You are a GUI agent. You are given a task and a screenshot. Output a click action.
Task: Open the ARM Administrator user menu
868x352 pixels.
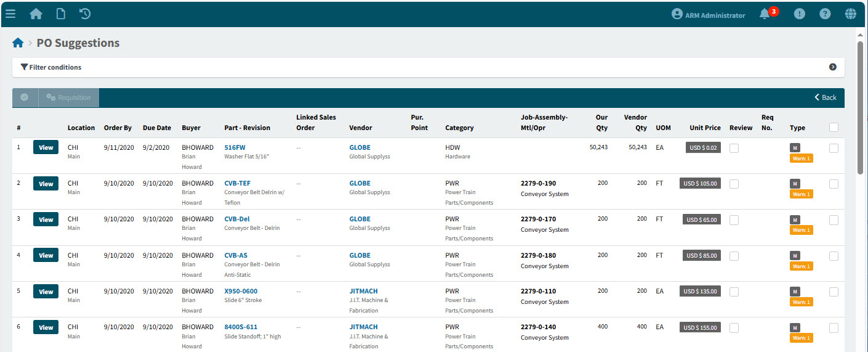[708, 15]
